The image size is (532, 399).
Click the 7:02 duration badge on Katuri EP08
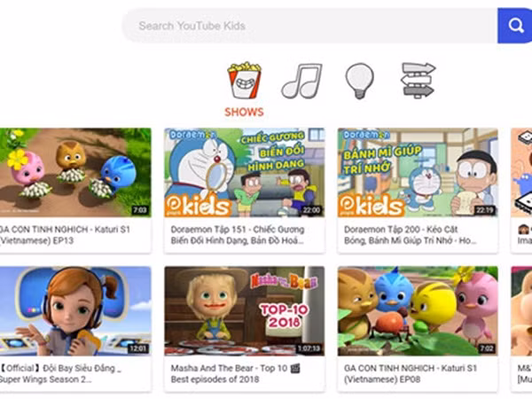tap(487, 348)
